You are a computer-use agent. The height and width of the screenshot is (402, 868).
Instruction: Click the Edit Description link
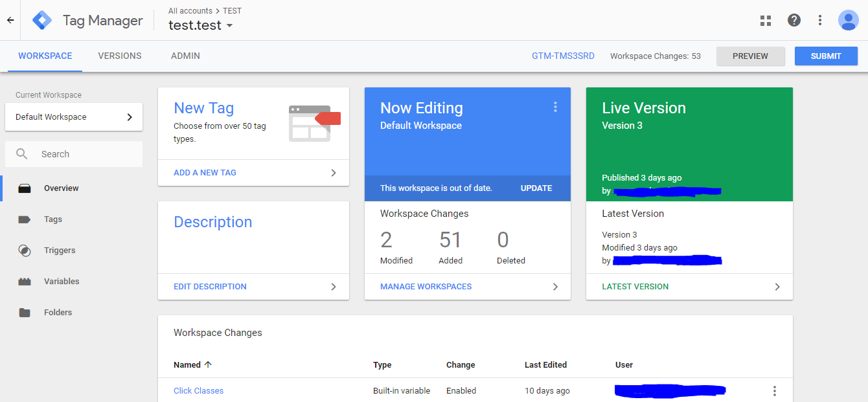point(210,287)
